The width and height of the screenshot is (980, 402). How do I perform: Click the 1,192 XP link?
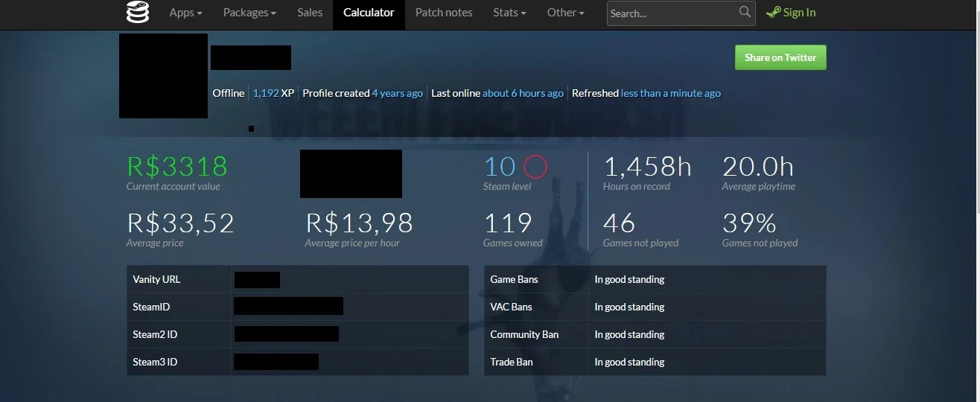[266, 93]
